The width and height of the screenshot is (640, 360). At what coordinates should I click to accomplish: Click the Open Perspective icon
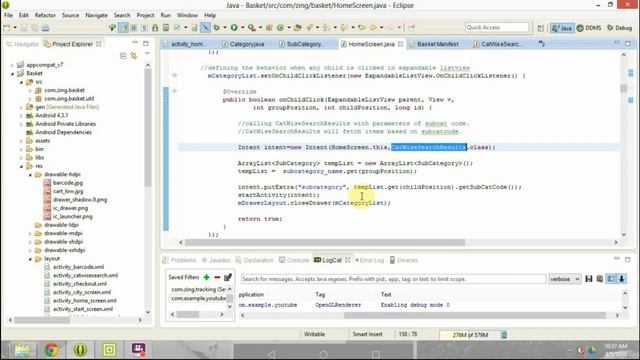pos(541,28)
